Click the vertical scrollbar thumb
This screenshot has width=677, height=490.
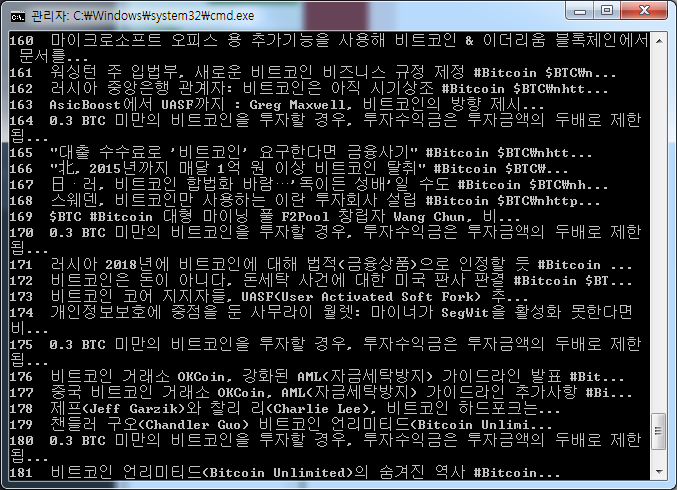[659, 431]
